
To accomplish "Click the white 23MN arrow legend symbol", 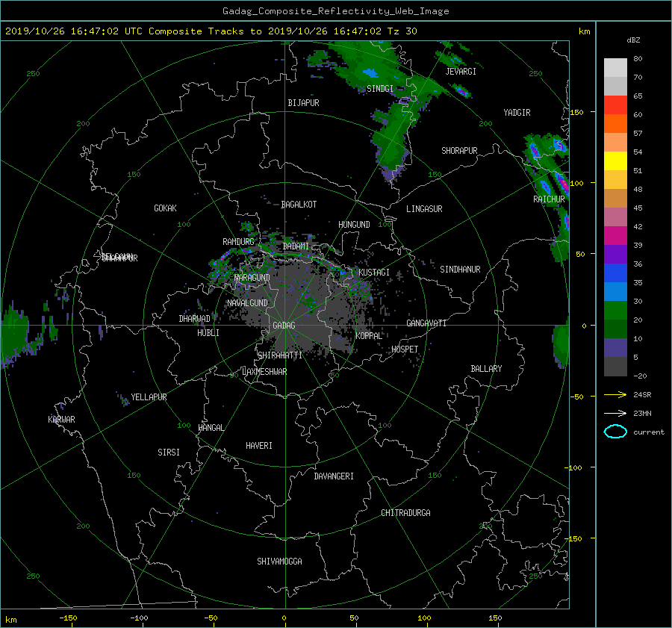I will 615,413.
